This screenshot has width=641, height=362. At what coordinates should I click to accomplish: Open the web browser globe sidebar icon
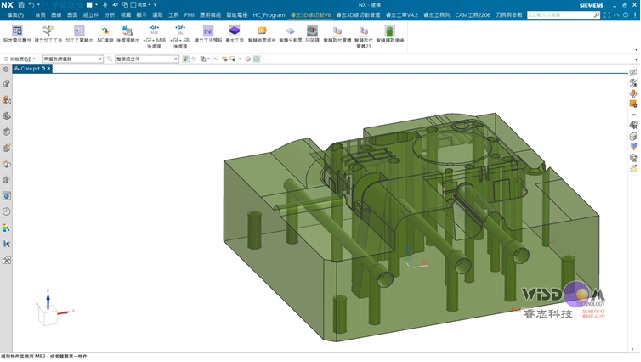[6, 196]
